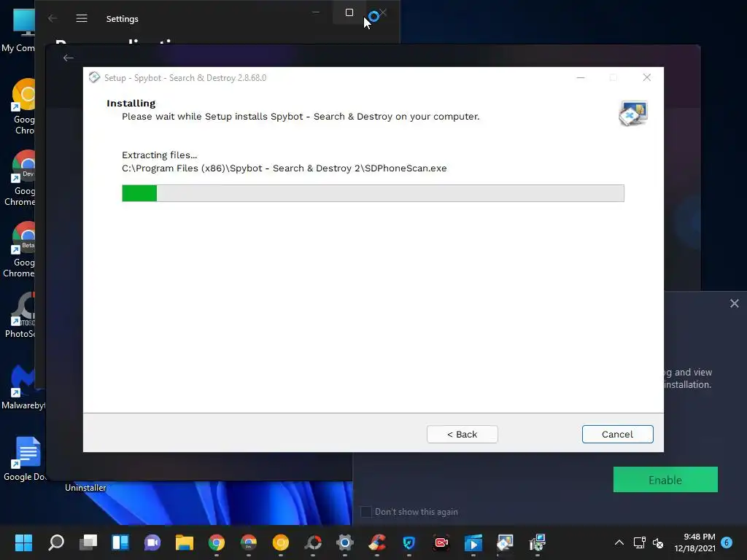
Task: Maximize the Settings window
Action: point(349,12)
